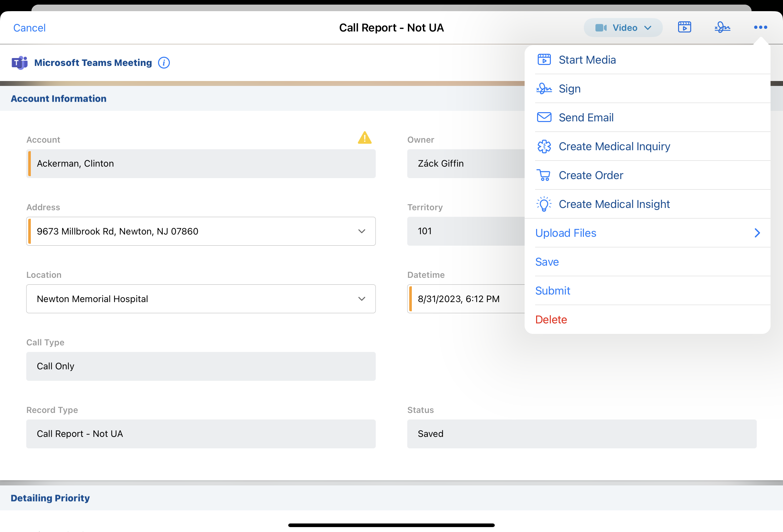Screen dimensions: 783x532
Task: Click the Microsoft Teams logo icon
Action: tap(20, 63)
